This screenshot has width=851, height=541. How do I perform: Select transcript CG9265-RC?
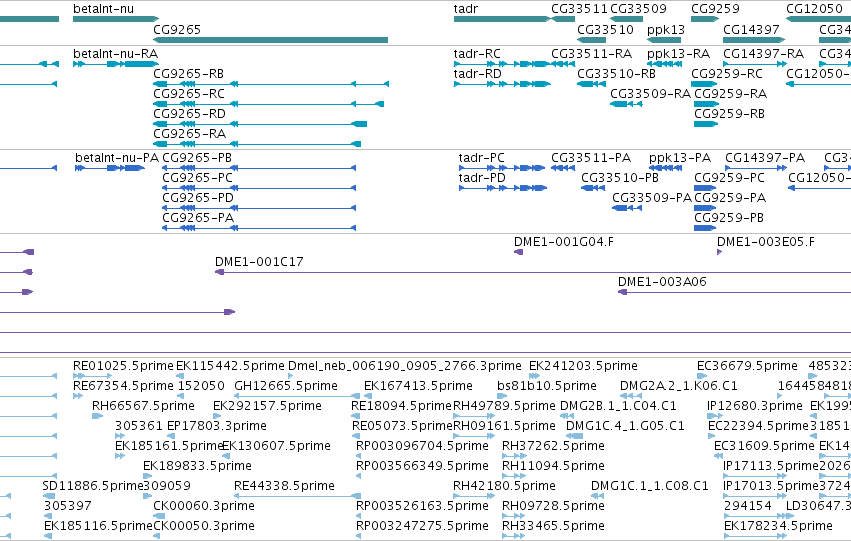(269, 104)
